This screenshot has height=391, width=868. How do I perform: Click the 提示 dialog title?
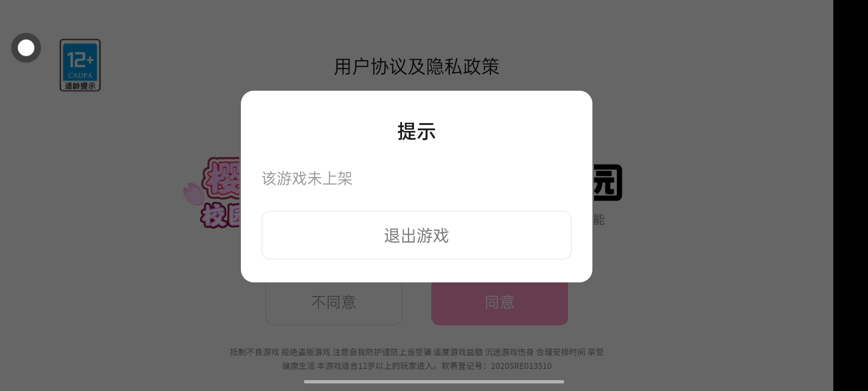pyautogui.click(x=417, y=131)
